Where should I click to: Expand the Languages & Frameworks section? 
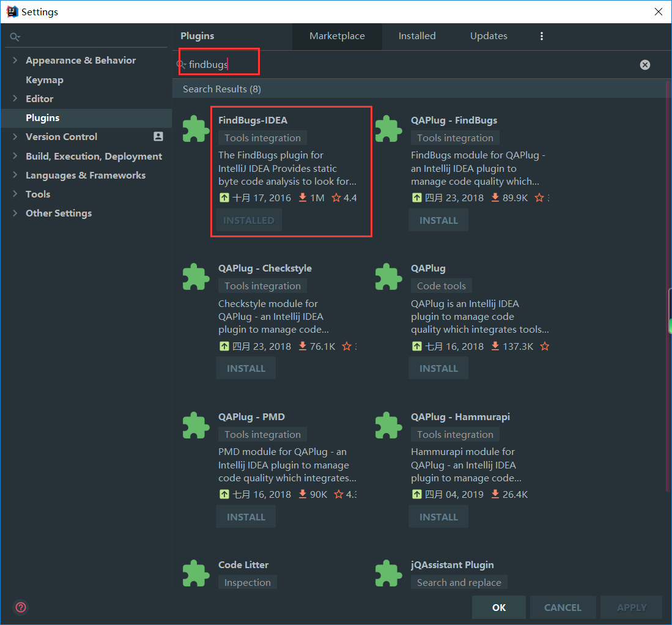click(15, 176)
